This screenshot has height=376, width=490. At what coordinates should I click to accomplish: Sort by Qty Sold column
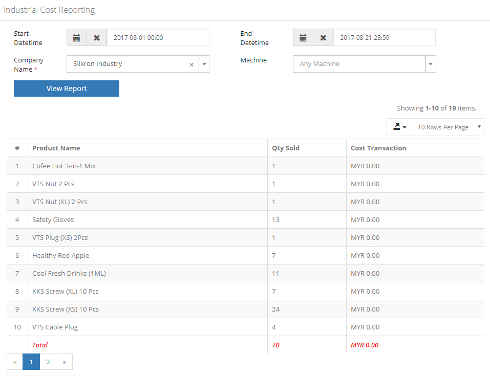[x=285, y=148]
